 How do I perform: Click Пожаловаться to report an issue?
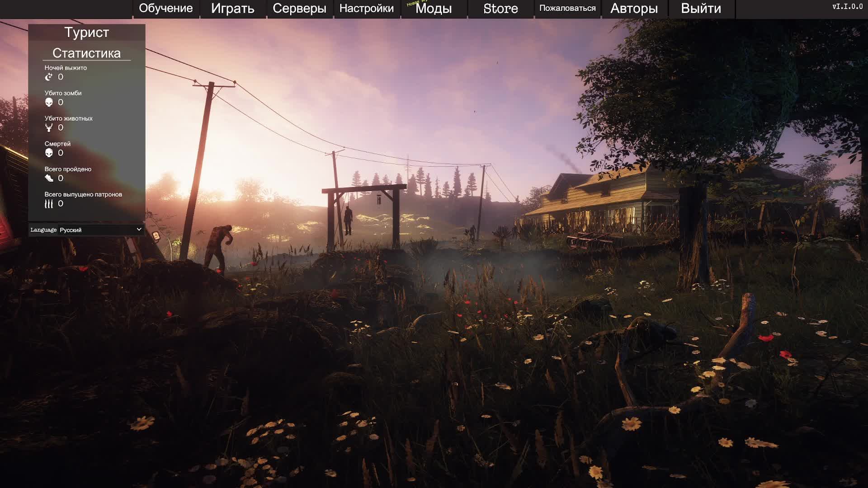tap(567, 9)
